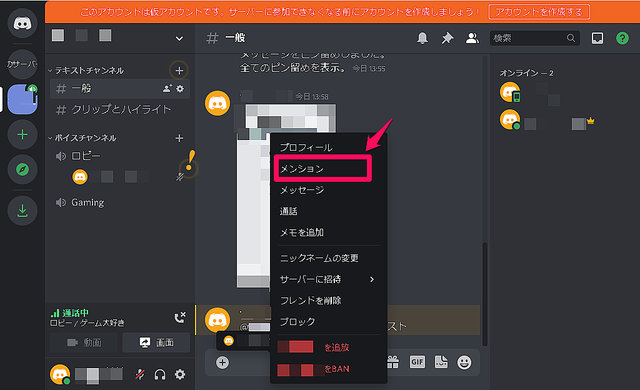
Task: Click the 画面 screen share button
Action: coord(156,342)
